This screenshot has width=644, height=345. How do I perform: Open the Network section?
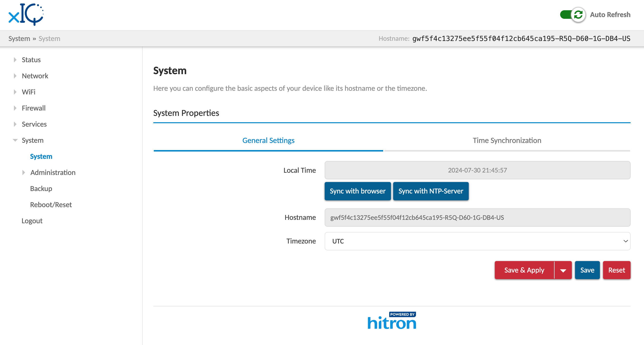click(x=35, y=76)
